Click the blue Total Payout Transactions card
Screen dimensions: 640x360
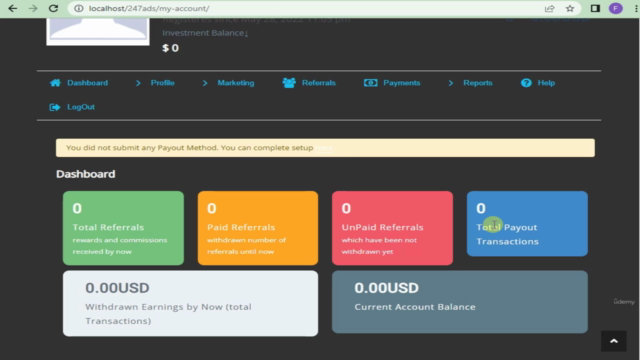pos(527,224)
